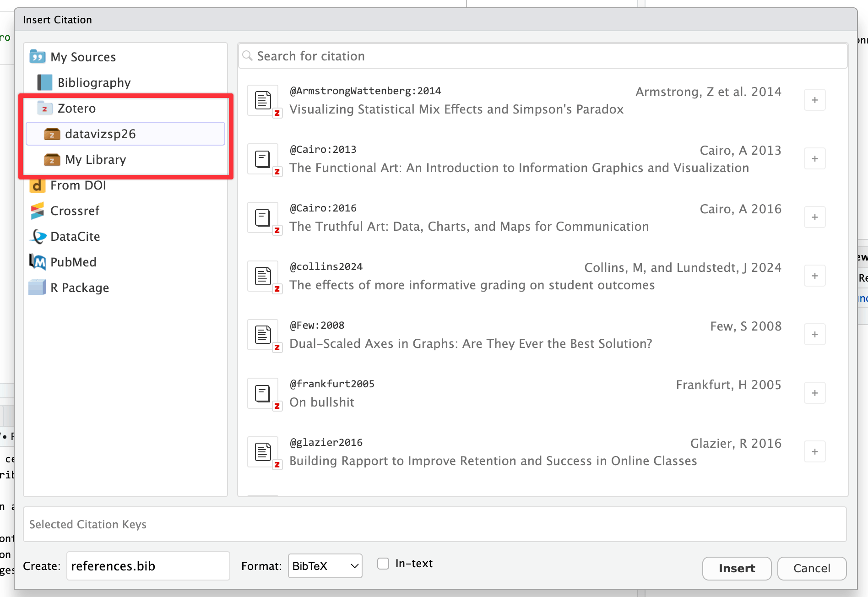The height and width of the screenshot is (597, 868).
Task: Add the Cairo:2013 citation with plus
Action: (814, 159)
